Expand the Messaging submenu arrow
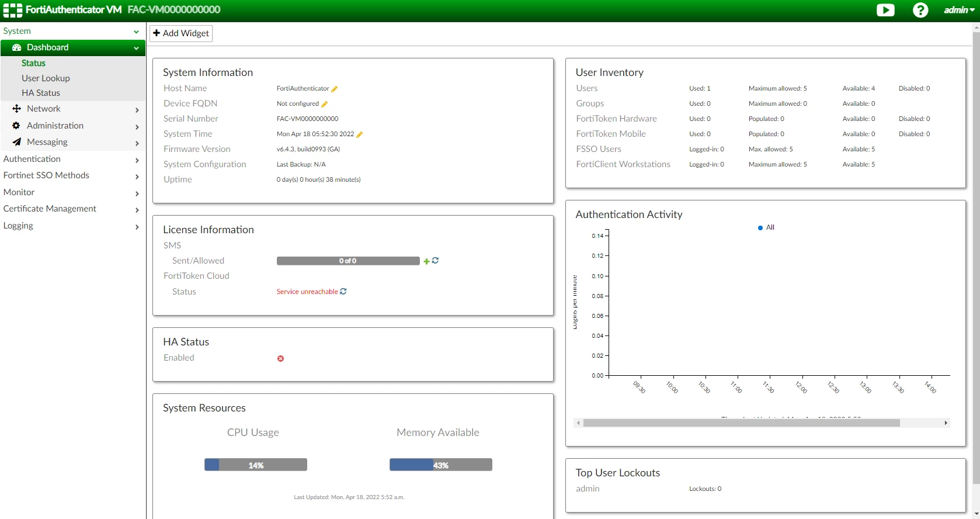 137,143
